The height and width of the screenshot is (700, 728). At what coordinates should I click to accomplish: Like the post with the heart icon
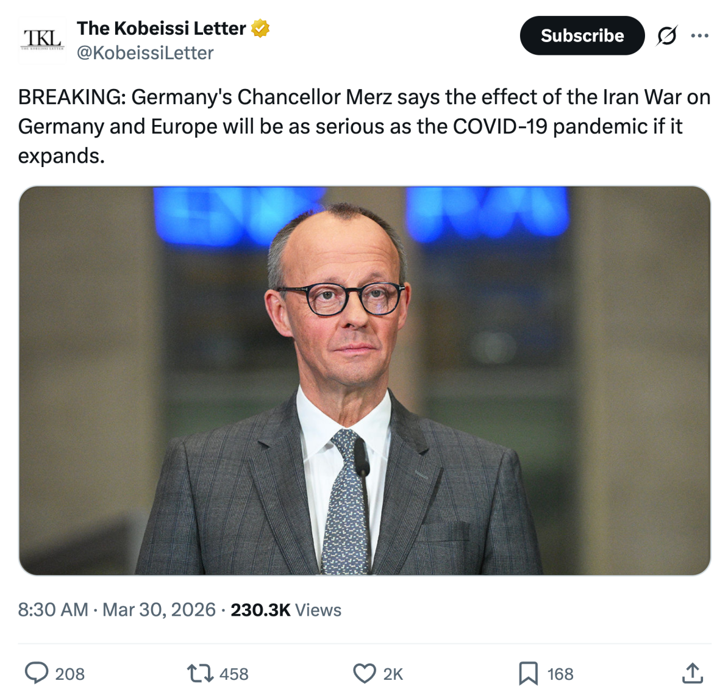click(365, 673)
